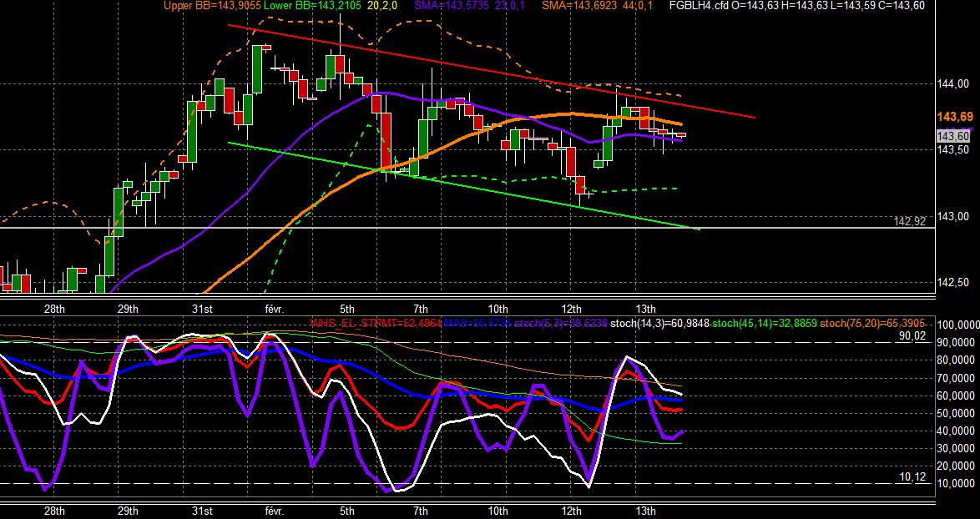Image resolution: width=980 pixels, height=519 pixels.
Task: Select the green descending support trend line
Action: pos(464,185)
